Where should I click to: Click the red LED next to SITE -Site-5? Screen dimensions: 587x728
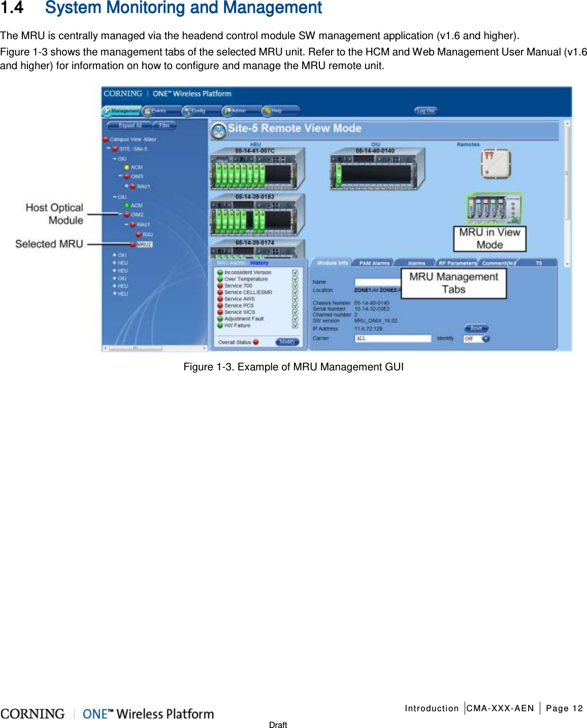115,149
